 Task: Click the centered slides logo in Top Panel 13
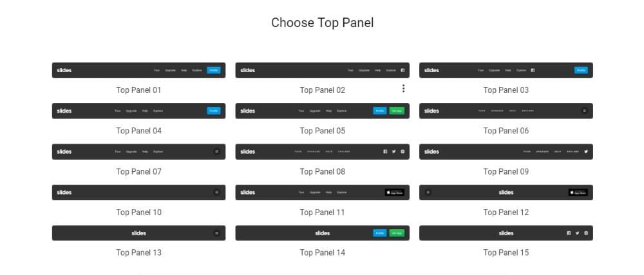click(x=138, y=233)
